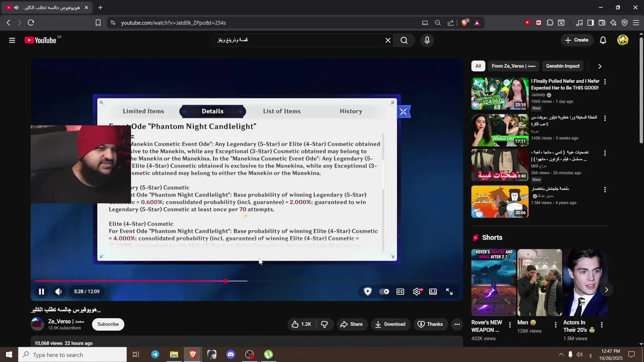644x362 pixels.
Task: Open options for the 366 views video
Action: [x=605, y=153]
